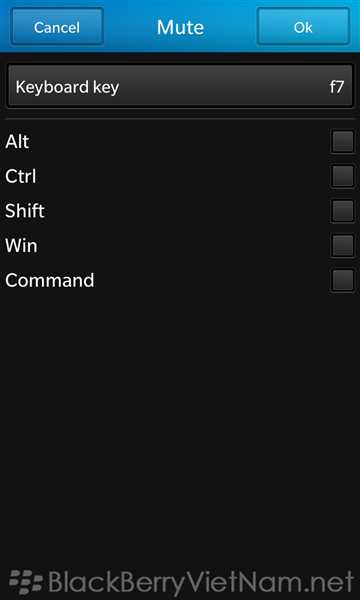The height and width of the screenshot is (600, 360).
Task: Click empty area below Command option
Action: click(180, 421)
